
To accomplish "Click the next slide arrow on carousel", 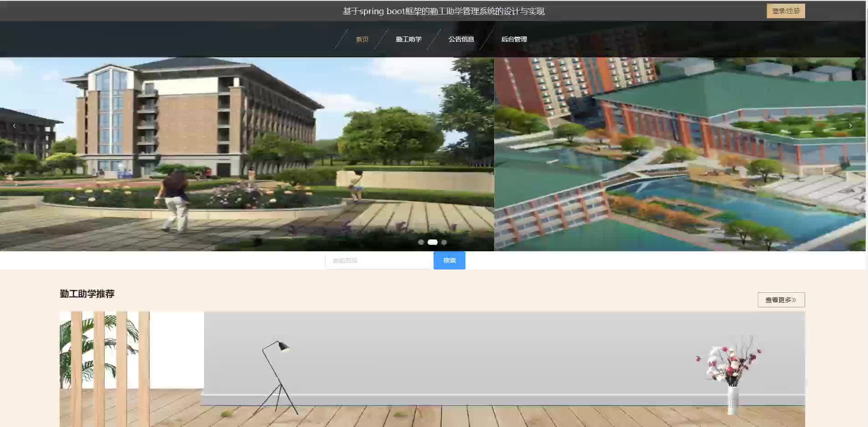I will [850, 126].
